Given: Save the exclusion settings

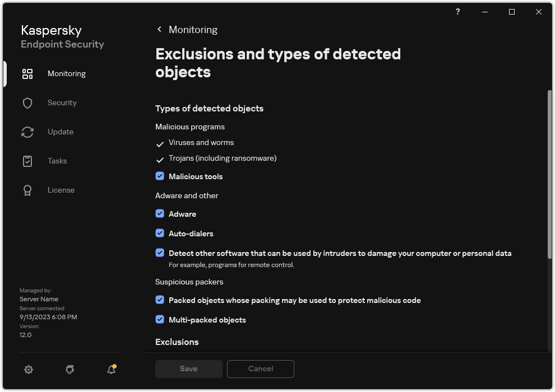Looking at the screenshot, I should 188,368.
